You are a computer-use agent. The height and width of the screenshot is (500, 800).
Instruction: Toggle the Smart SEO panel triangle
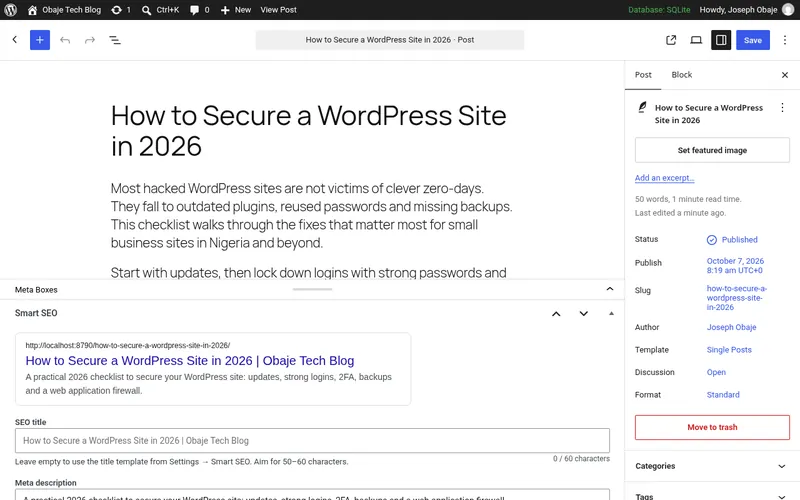(611, 313)
